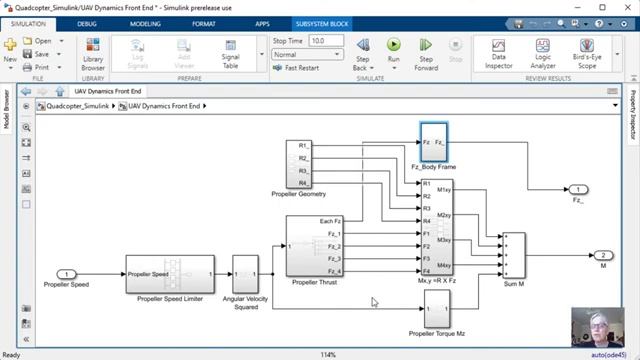Open the Bird's-Eye Scope
Screen dimensions: 640x360
[x=587, y=54]
